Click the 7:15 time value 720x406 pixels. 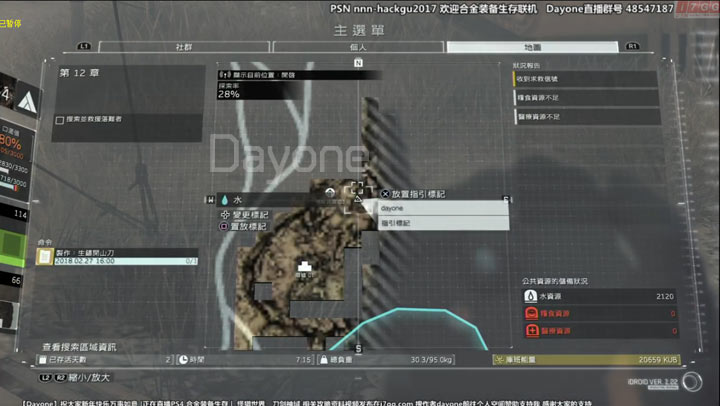[x=304, y=360]
